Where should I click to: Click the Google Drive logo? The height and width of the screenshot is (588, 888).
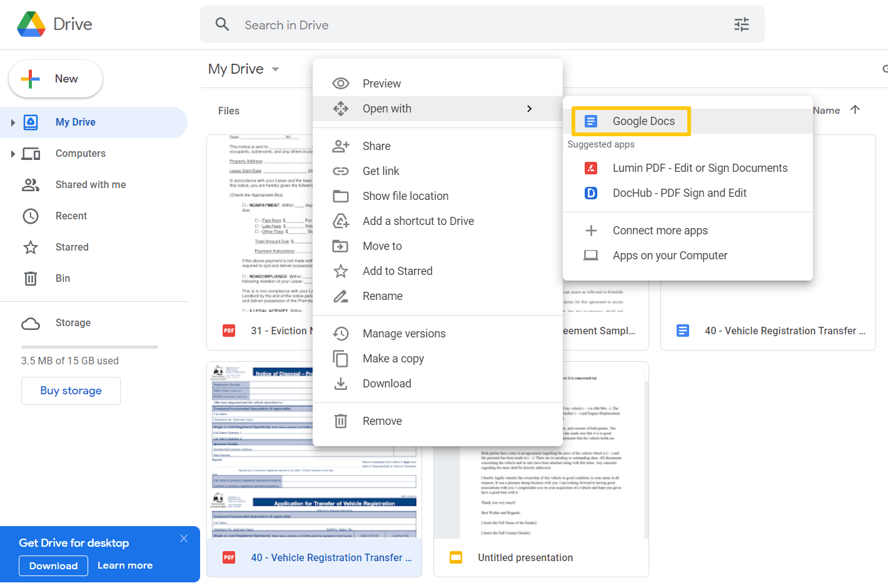tap(31, 24)
